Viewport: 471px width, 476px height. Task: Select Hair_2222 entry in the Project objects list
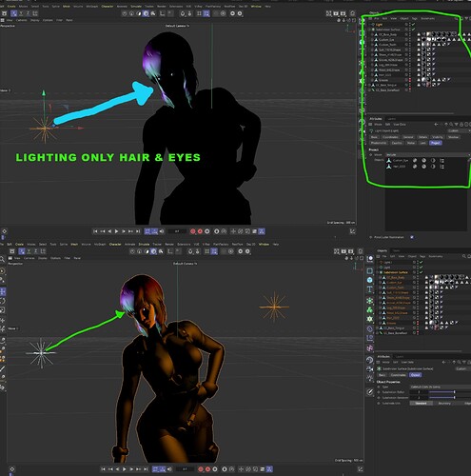[x=399, y=167]
